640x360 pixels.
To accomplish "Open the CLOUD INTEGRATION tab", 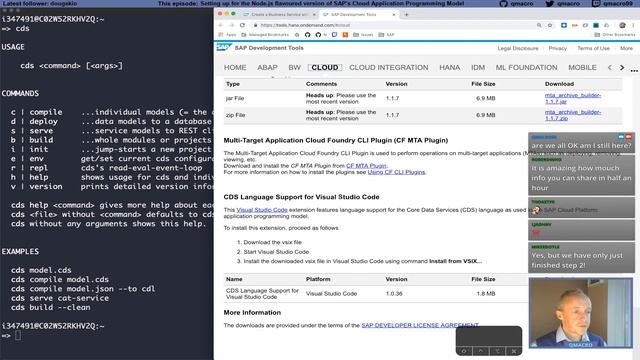I will pyautogui.click(x=389, y=67).
